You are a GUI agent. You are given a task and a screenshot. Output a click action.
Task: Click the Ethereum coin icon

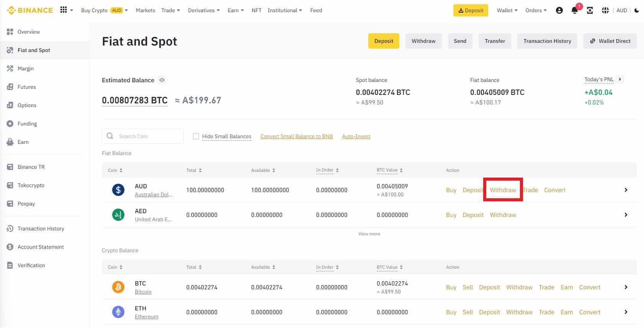[x=118, y=312]
